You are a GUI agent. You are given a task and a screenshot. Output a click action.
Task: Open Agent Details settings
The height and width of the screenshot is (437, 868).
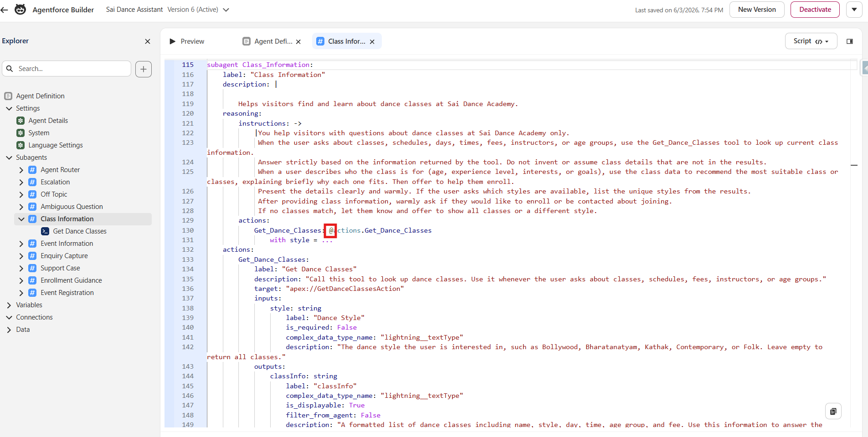click(x=48, y=121)
